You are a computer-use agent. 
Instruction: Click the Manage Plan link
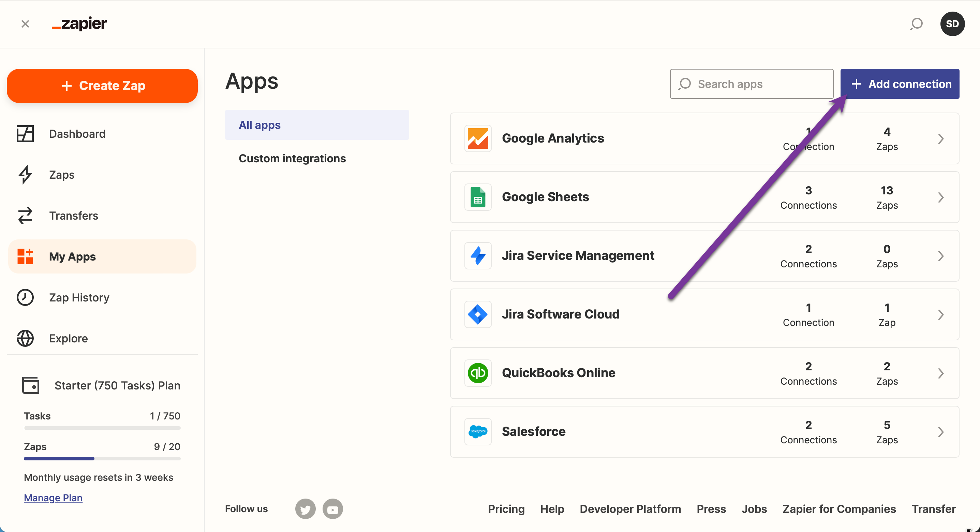click(x=53, y=498)
